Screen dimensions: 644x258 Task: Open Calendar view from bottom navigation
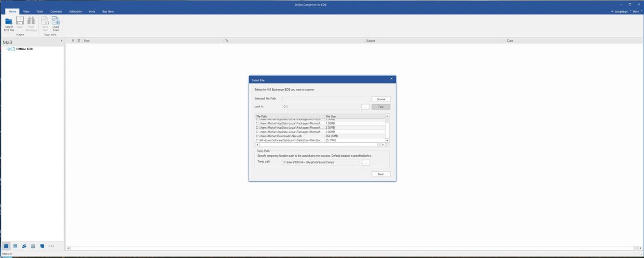tap(15, 246)
